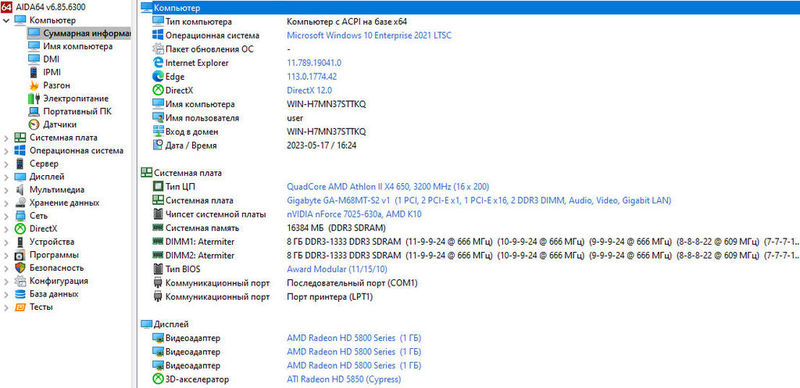Expand the Тесты tree node
The image size is (800, 388).
6,307
